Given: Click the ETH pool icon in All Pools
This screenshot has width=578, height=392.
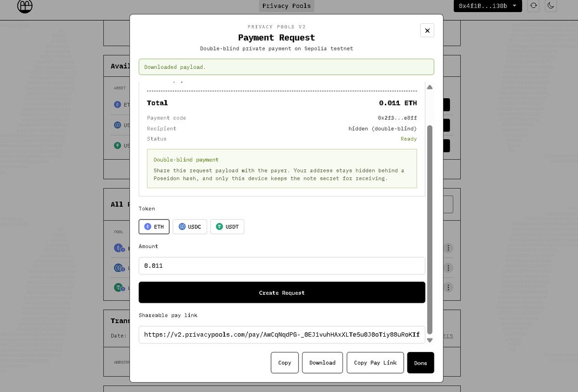Looking at the screenshot, I should (118, 248).
